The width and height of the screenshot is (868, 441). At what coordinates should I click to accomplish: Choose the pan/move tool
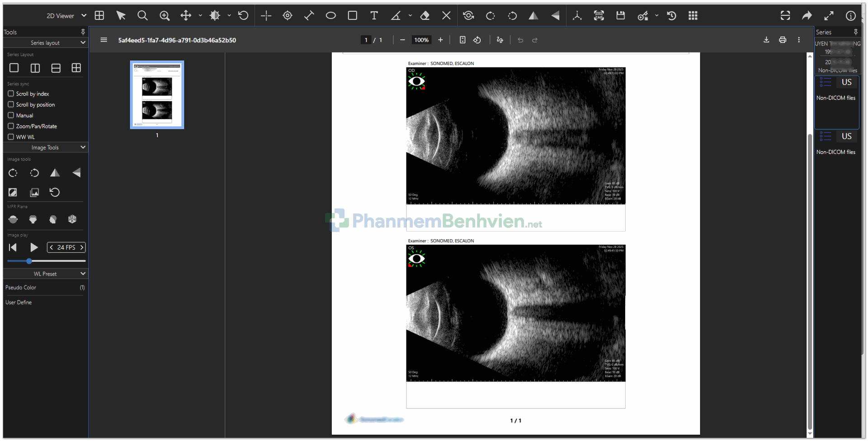(x=186, y=16)
